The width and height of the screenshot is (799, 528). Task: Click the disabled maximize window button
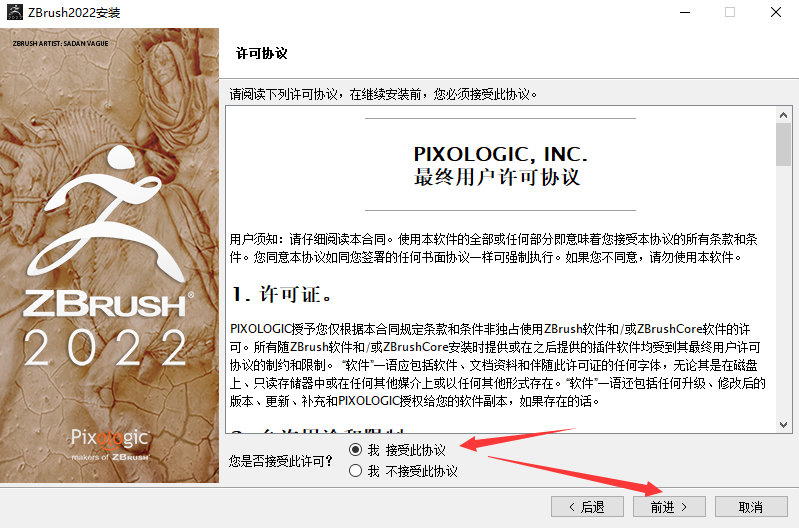click(x=730, y=12)
